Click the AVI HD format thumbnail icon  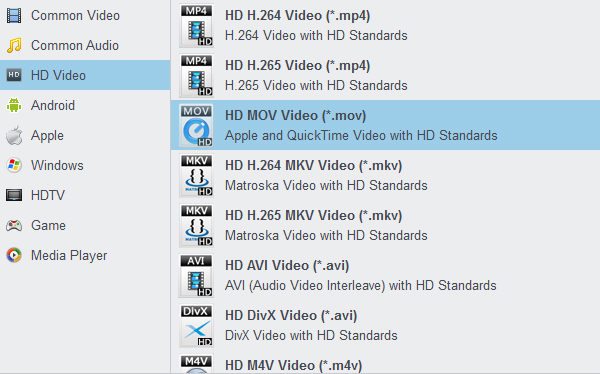click(x=196, y=276)
